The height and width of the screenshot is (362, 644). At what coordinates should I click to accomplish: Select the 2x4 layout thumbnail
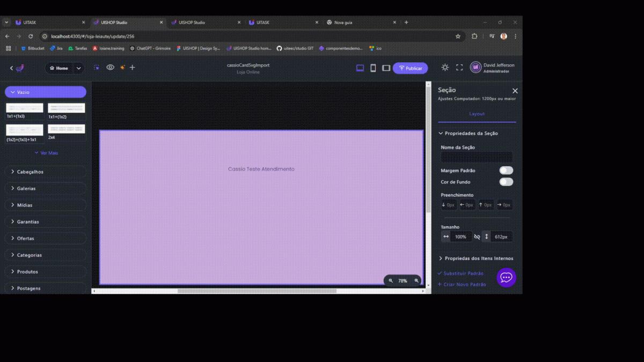[67, 130]
